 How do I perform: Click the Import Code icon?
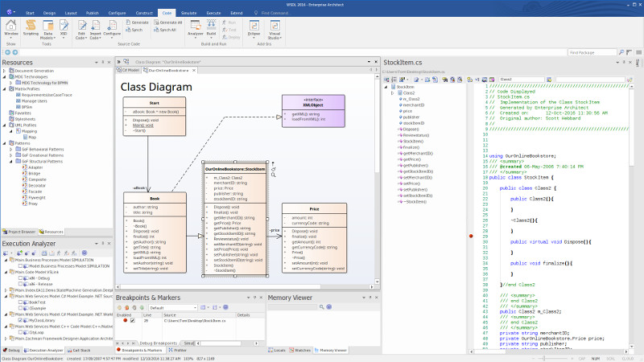tap(95, 30)
